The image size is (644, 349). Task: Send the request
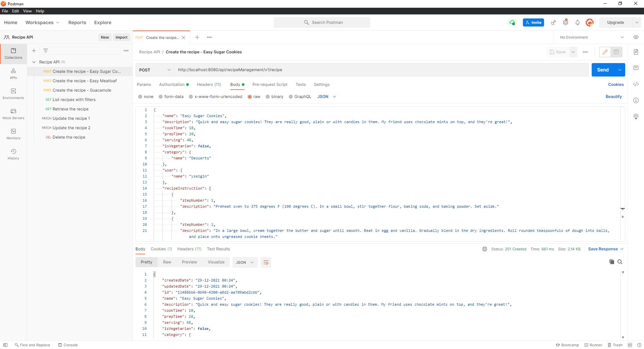[x=603, y=70]
